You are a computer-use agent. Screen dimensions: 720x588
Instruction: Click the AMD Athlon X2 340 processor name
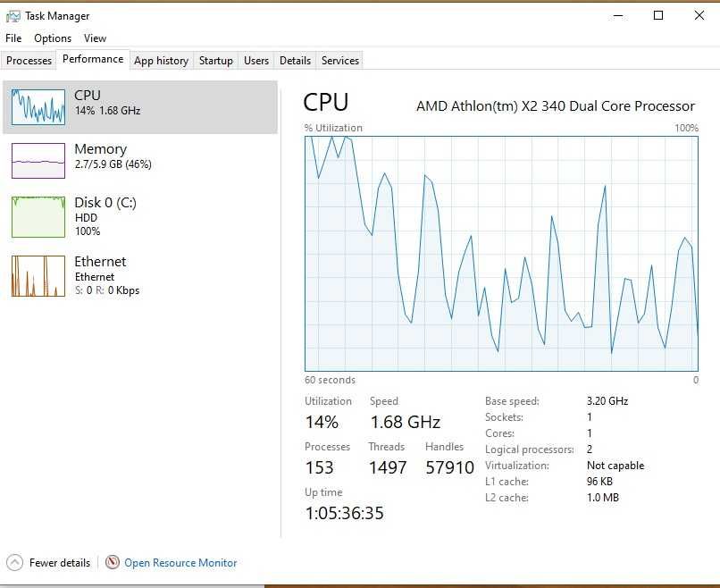555,106
